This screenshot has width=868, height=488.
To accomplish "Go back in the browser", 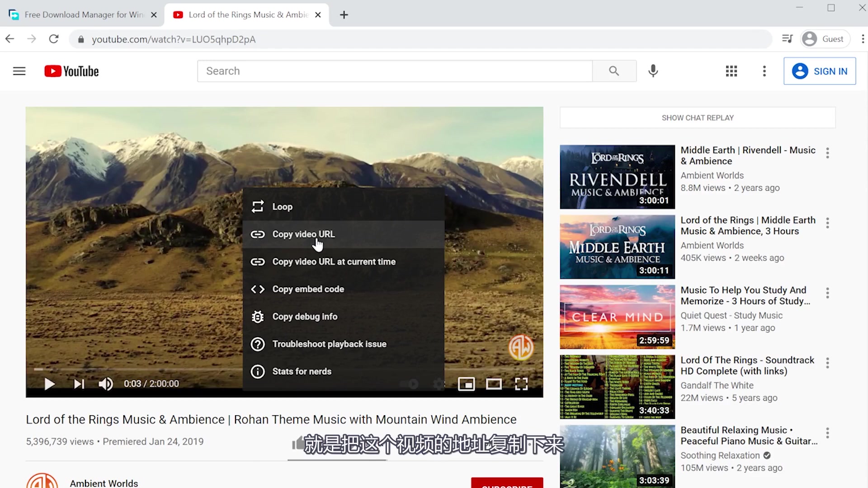I will coord(10,39).
